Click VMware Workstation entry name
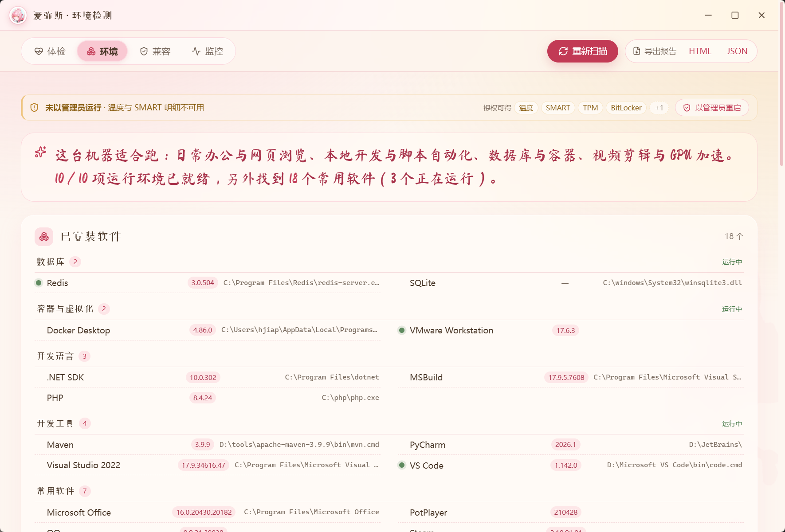 coord(451,330)
